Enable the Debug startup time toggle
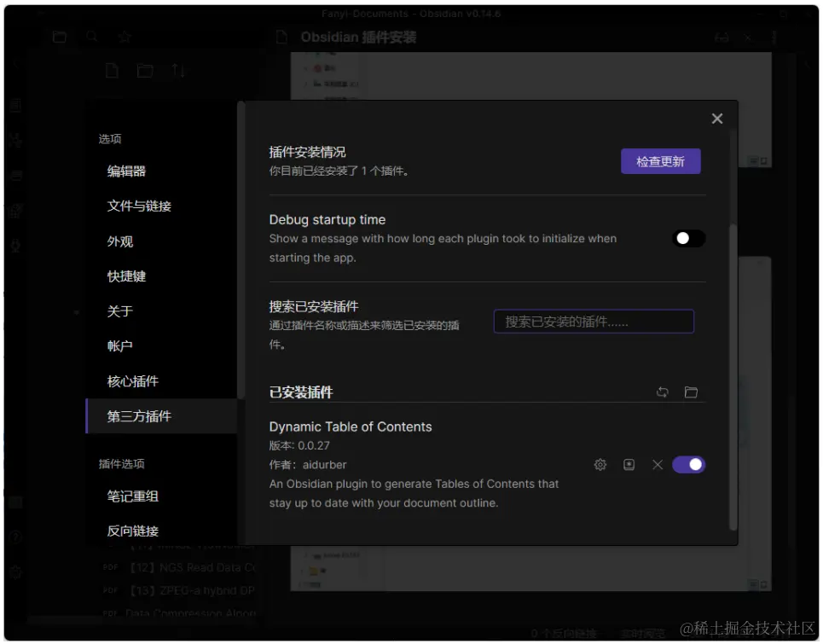823x644 pixels. tap(689, 238)
